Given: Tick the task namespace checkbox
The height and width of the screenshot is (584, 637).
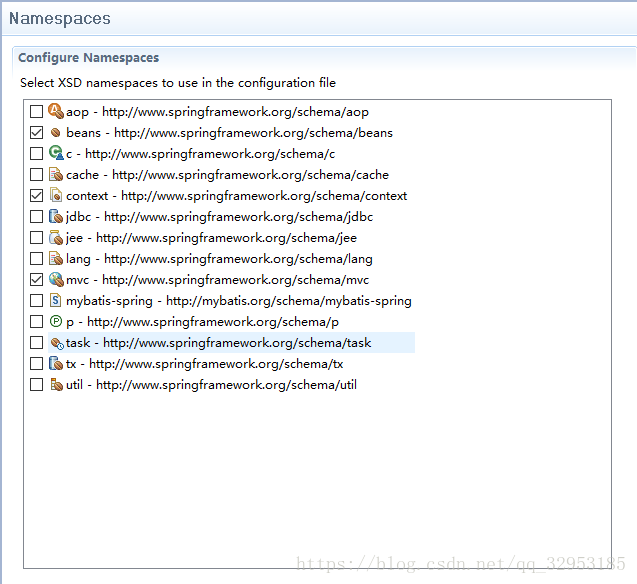Looking at the screenshot, I should (37, 342).
